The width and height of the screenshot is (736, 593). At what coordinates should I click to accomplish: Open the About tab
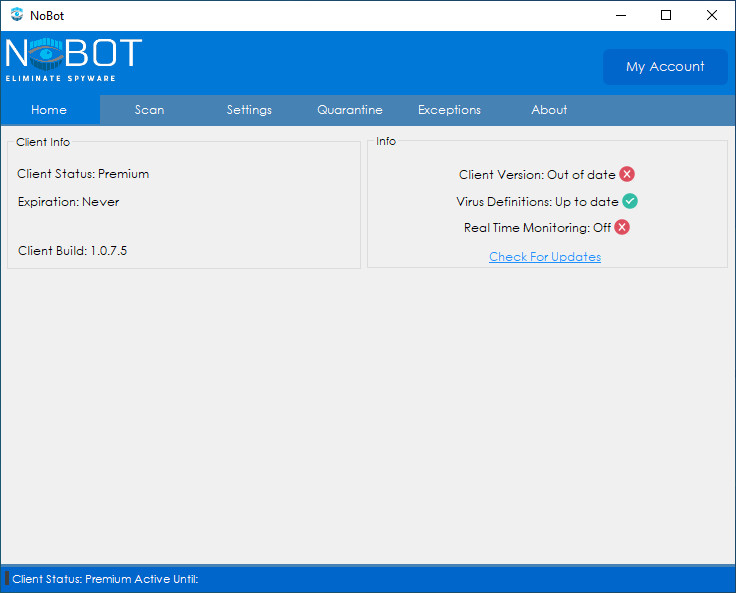(x=549, y=110)
